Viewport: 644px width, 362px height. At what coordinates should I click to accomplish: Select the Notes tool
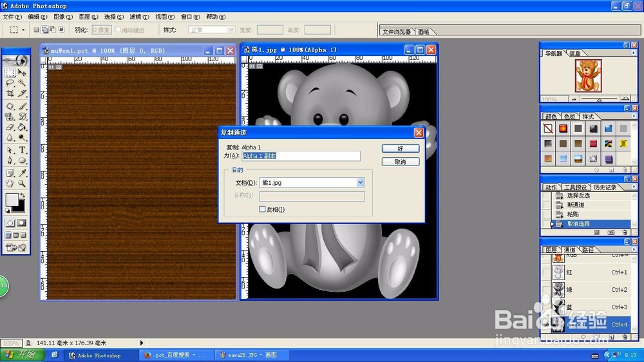(10, 173)
